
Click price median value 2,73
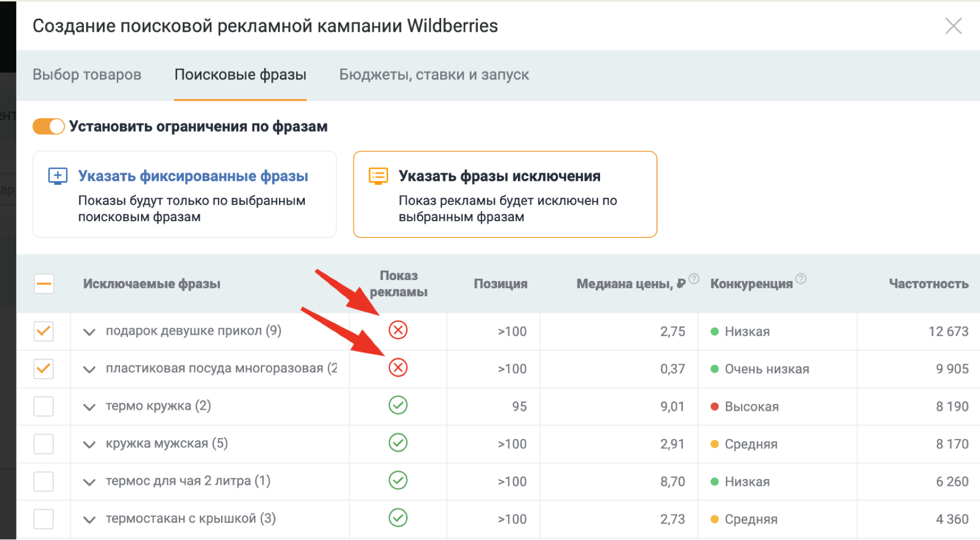pos(672,519)
